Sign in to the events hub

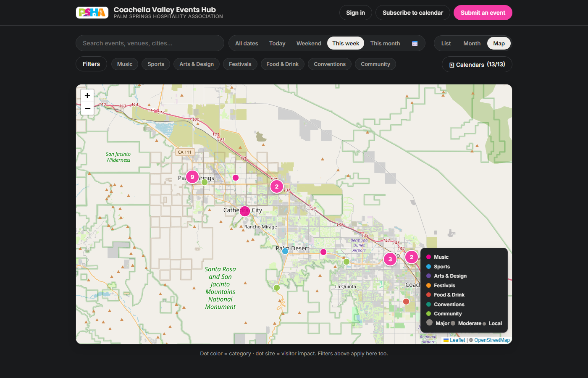tap(355, 13)
